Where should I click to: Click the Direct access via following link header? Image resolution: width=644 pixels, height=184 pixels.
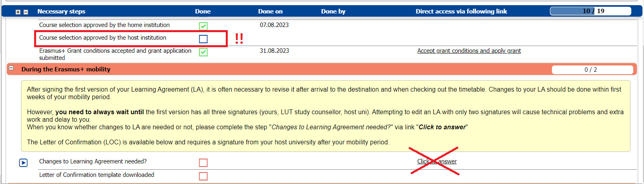point(461,11)
